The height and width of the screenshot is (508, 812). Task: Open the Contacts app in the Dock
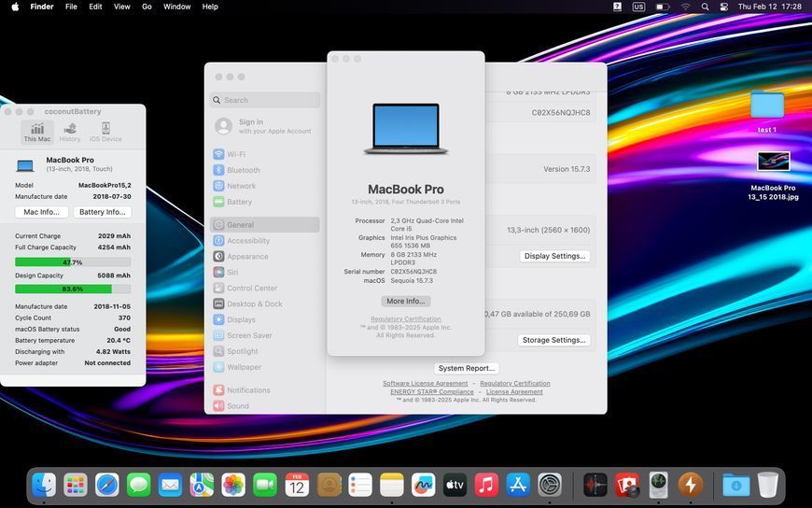click(x=329, y=486)
